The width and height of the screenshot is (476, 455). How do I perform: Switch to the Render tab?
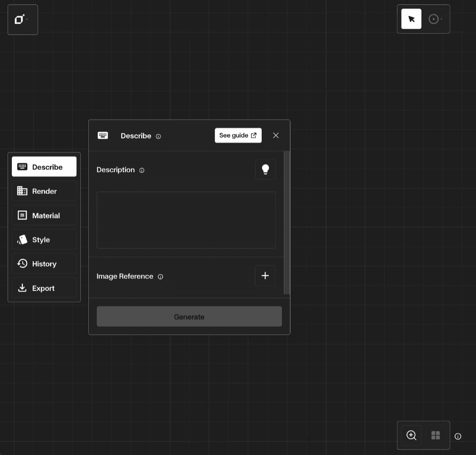(x=44, y=191)
